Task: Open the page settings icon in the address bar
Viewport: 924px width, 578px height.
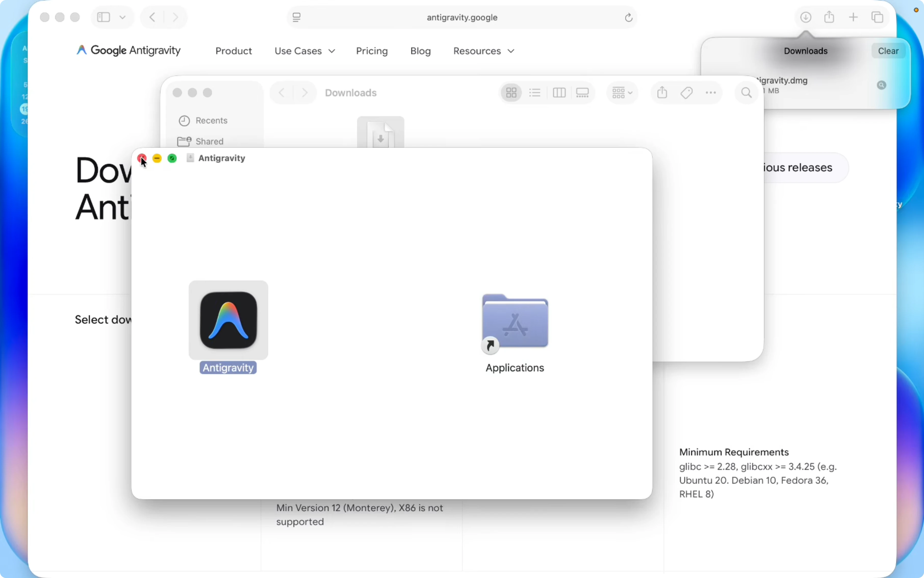Action: point(296,17)
